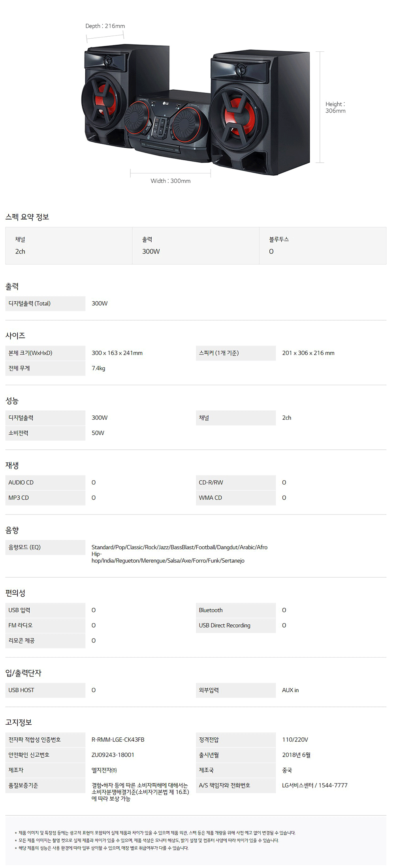Click the AUX in value text
The height and width of the screenshot is (868, 395).
pos(290,690)
